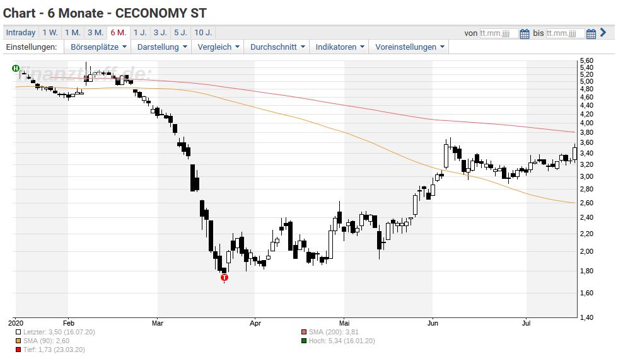Viewport: 623px width, 364px height.
Task: Click the white Letzter legend swatch
Action: click(18, 333)
